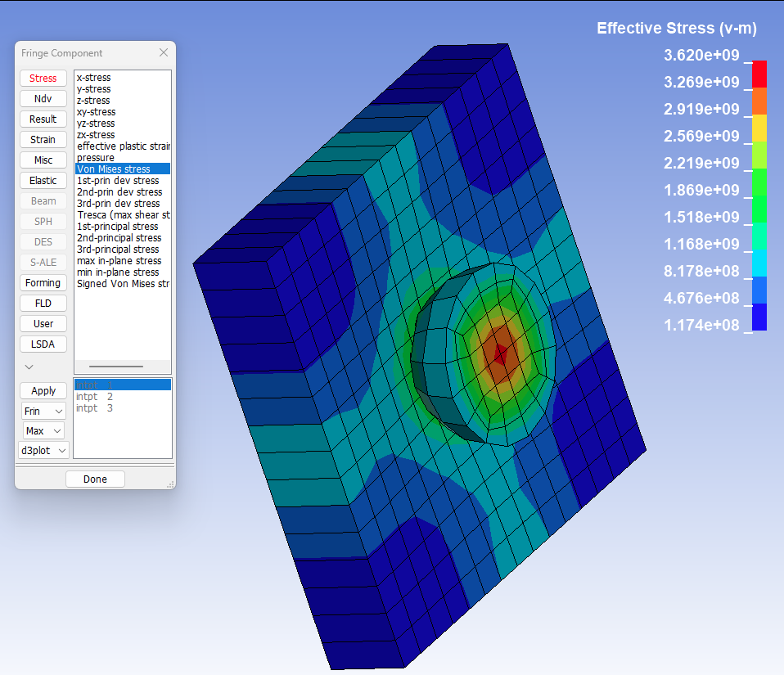This screenshot has height=675, width=784.
Task: Open the Frin dropdown
Action: click(43, 411)
